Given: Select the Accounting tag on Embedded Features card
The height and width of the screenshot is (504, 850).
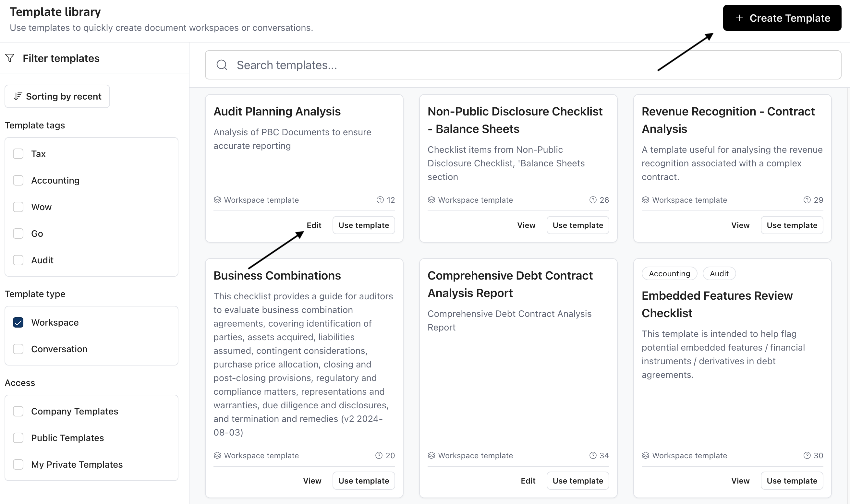Looking at the screenshot, I should pos(669,273).
